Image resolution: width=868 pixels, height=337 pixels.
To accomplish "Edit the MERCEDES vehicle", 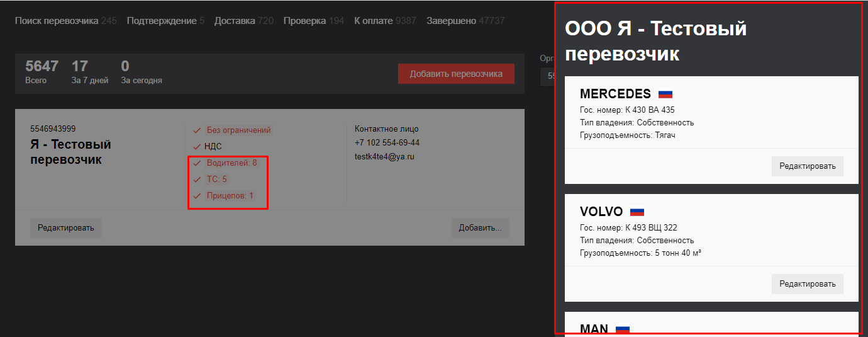I will click(808, 166).
